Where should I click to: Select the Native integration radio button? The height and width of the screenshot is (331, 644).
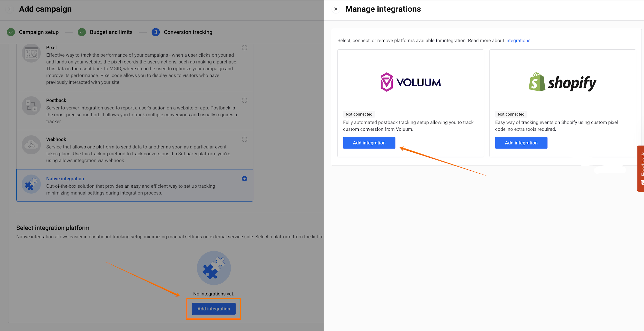pyautogui.click(x=244, y=178)
